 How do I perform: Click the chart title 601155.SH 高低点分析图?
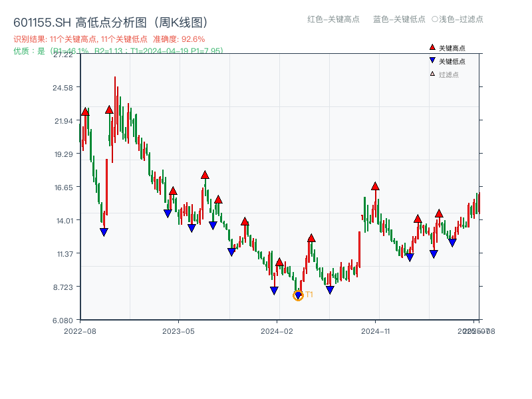(x=110, y=23)
